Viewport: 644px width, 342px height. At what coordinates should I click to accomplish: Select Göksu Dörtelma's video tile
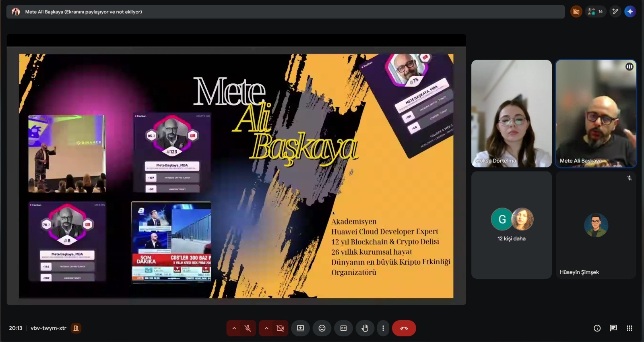[511, 114]
